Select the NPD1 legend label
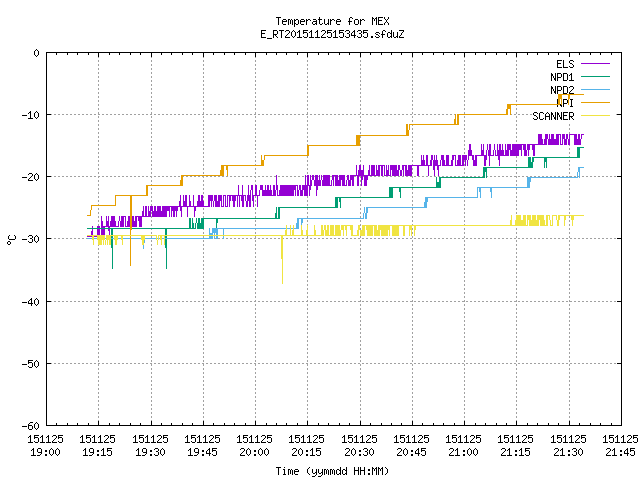 [x=562, y=77]
